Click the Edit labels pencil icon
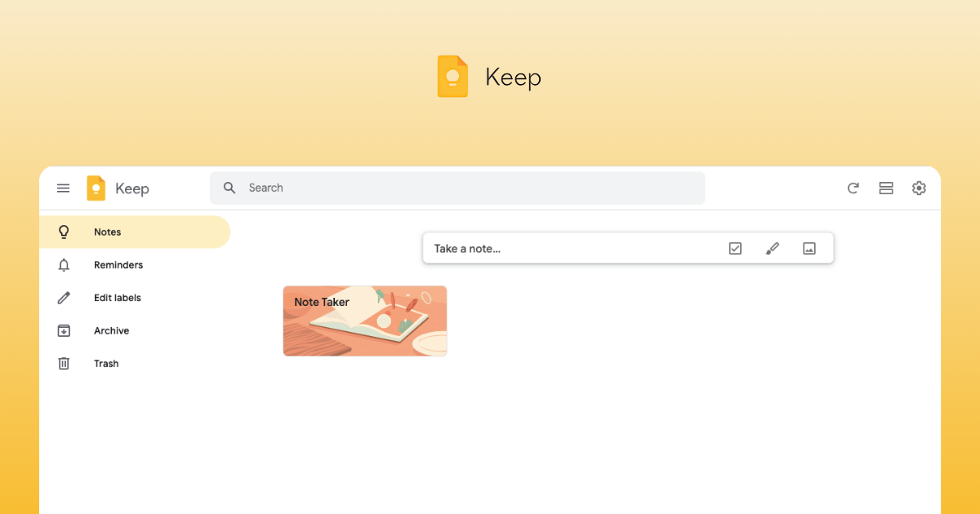 [64, 298]
